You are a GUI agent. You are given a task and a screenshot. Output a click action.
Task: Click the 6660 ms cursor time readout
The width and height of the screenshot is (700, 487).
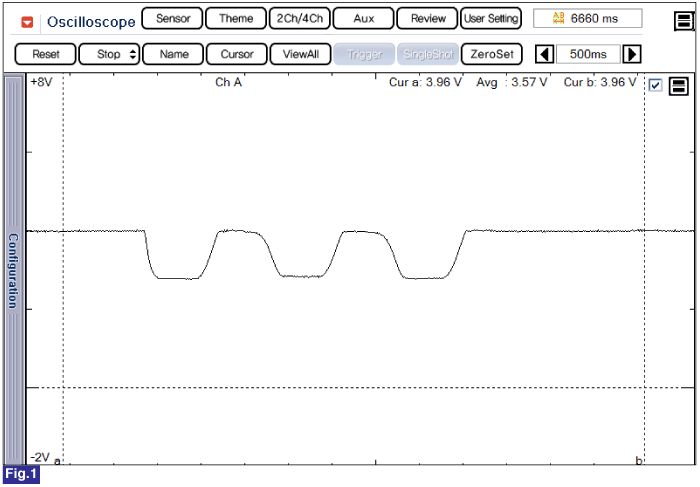588,19
